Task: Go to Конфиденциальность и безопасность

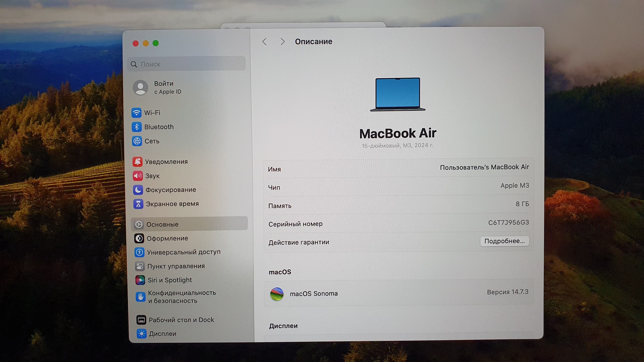Action: (181, 297)
